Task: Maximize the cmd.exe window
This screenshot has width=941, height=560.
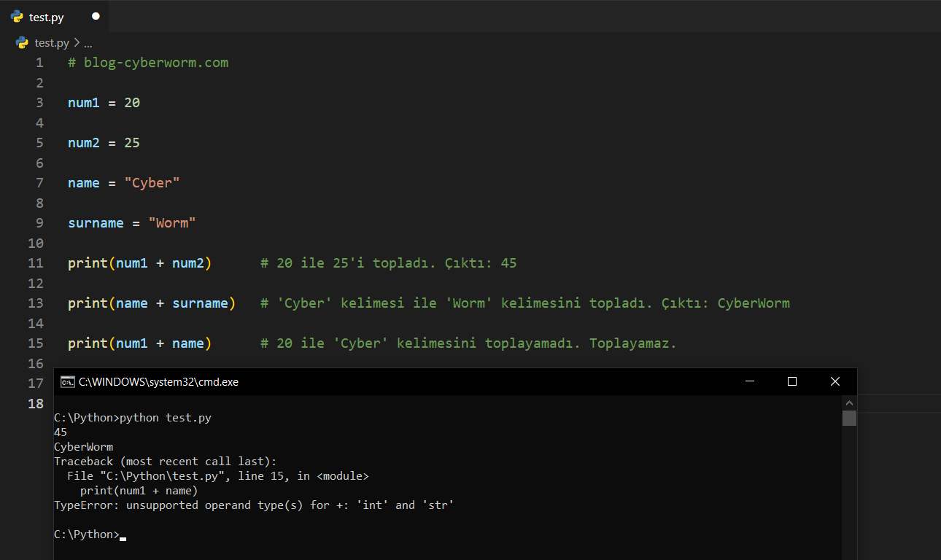Action: (792, 381)
